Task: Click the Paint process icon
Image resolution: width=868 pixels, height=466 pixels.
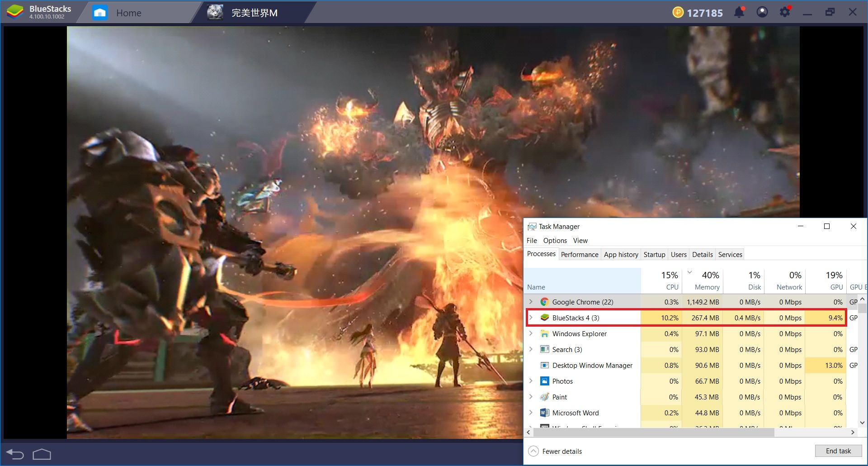Action: pyautogui.click(x=545, y=397)
